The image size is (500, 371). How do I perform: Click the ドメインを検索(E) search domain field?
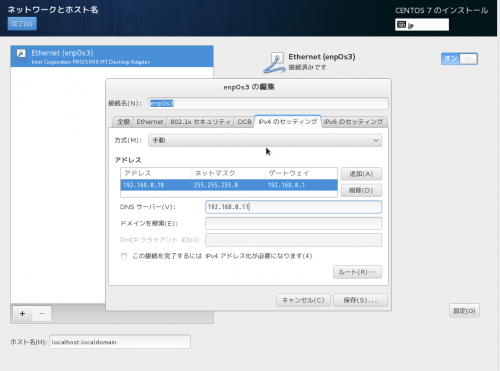(x=293, y=223)
